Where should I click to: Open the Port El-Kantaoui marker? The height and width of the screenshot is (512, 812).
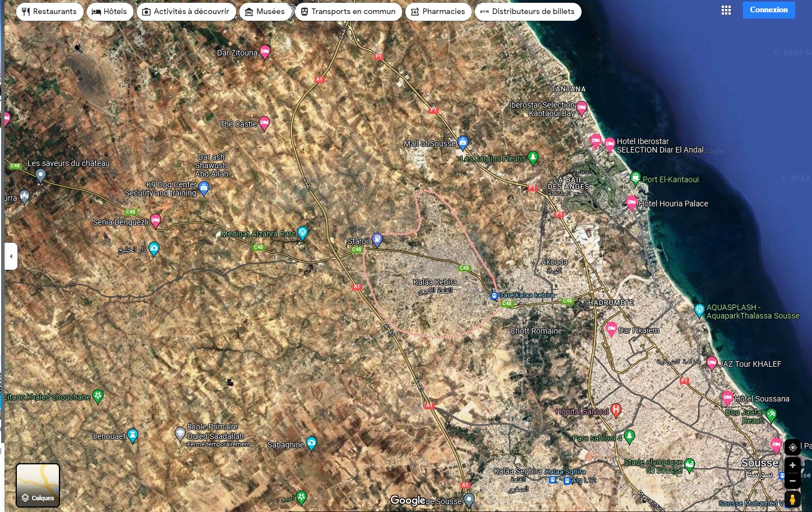[x=635, y=178]
